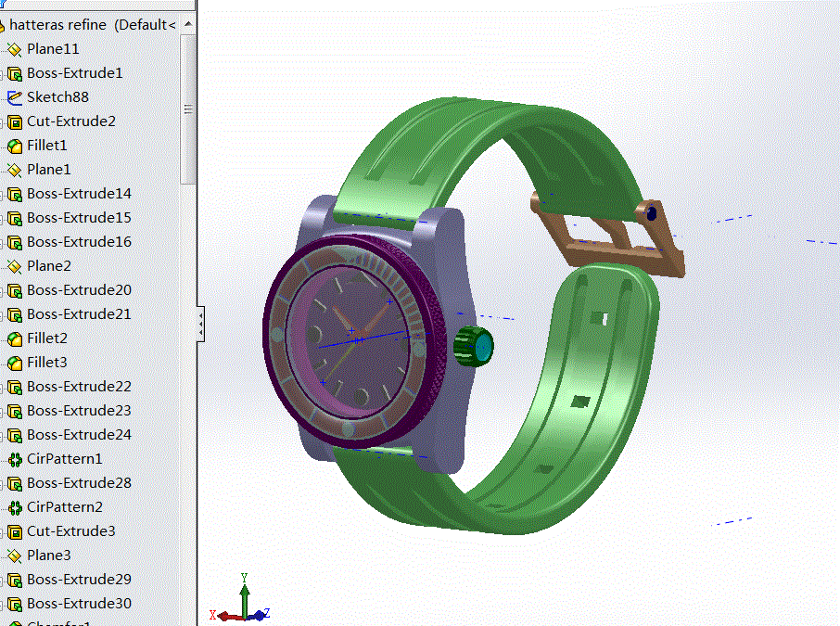Viewport: 840px width, 626px height.
Task: Click the Boss-Extrude21 feature icon
Action: click(15, 314)
